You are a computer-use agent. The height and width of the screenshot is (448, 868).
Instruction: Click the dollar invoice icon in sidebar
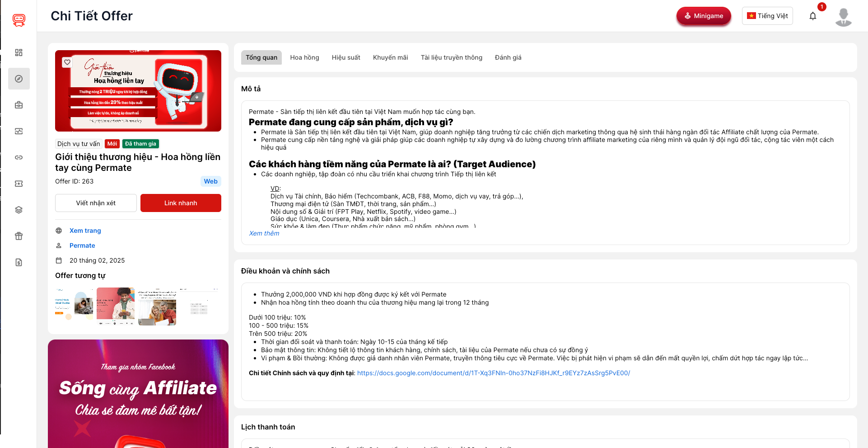(19, 262)
